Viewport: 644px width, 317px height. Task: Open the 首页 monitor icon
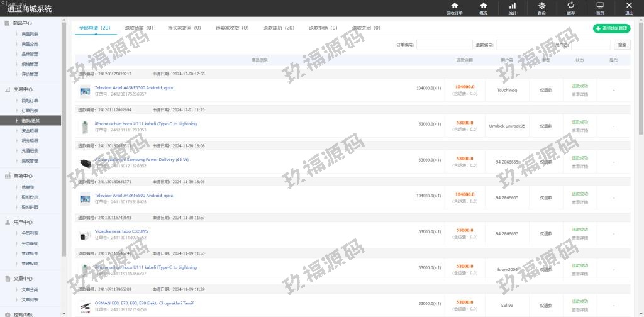(599, 6)
